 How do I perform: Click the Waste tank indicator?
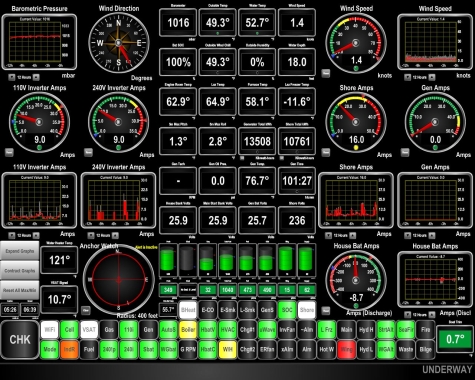pyautogui.click(x=406, y=350)
